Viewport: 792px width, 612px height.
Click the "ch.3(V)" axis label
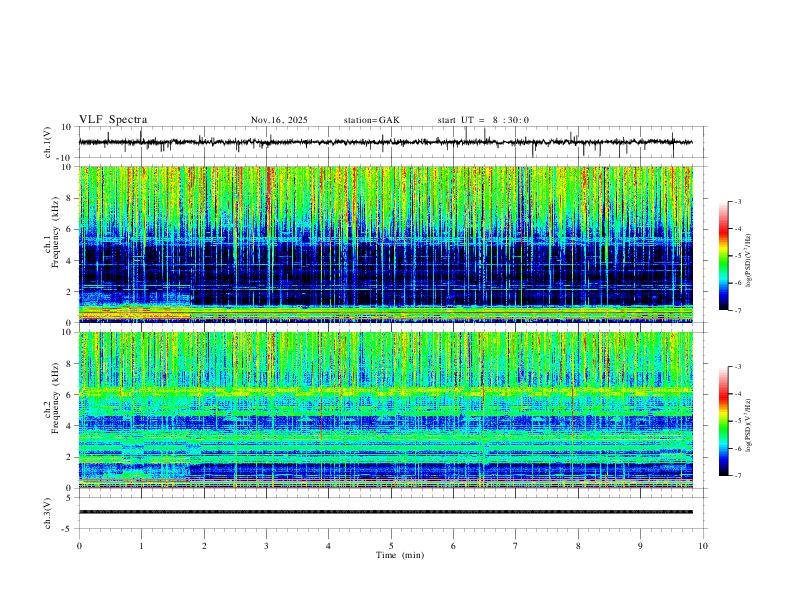pos(48,514)
